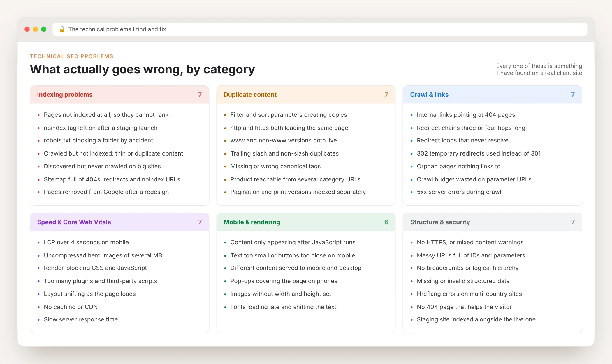
Task: Click the yellow minimize window dot
Action: click(35, 29)
